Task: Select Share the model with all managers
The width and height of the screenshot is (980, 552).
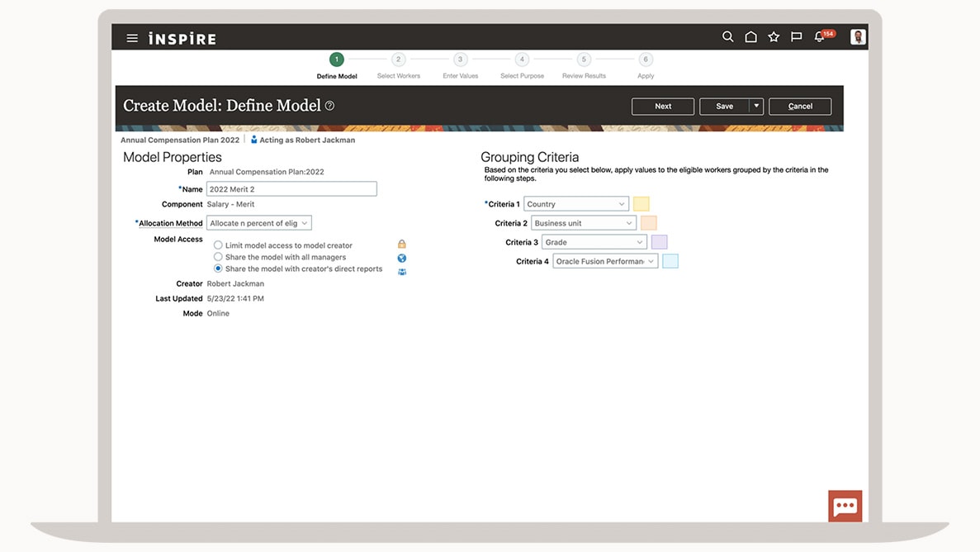Action: [x=218, y=257]
